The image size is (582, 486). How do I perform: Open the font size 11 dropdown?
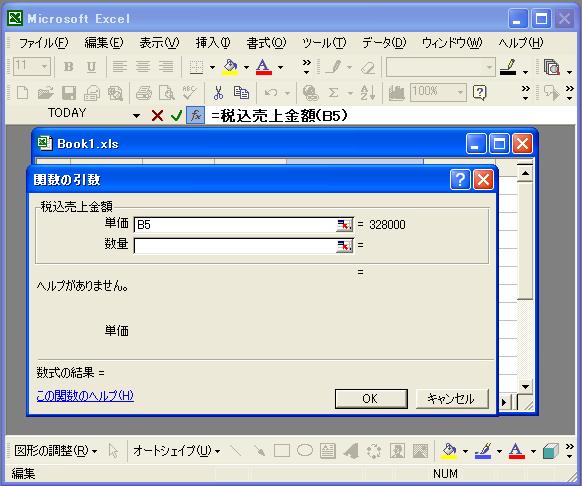(44, 67)
